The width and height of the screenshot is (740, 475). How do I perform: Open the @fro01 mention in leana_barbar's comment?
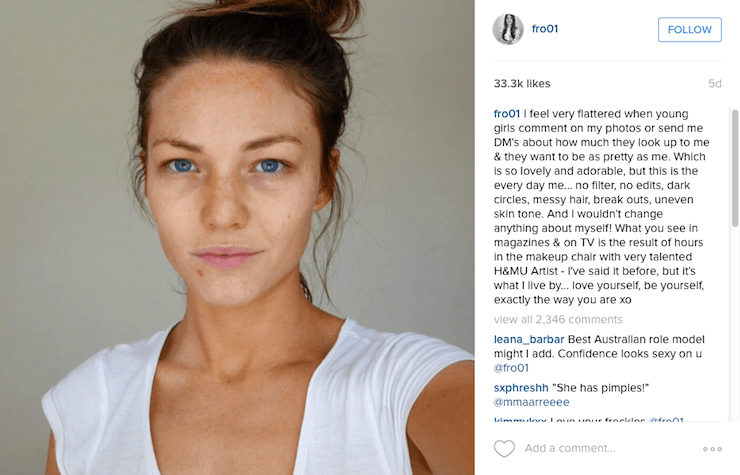pos(511,368)
